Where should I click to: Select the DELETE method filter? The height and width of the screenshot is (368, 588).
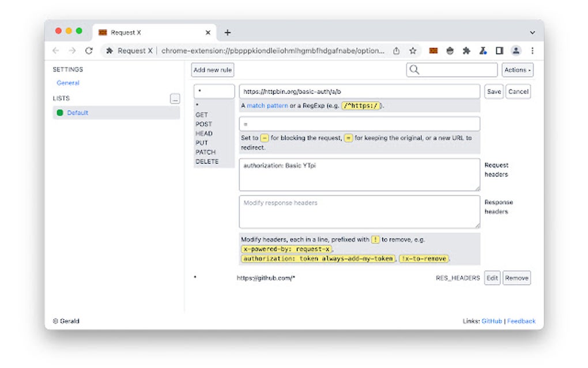click(x=208, y=162)
